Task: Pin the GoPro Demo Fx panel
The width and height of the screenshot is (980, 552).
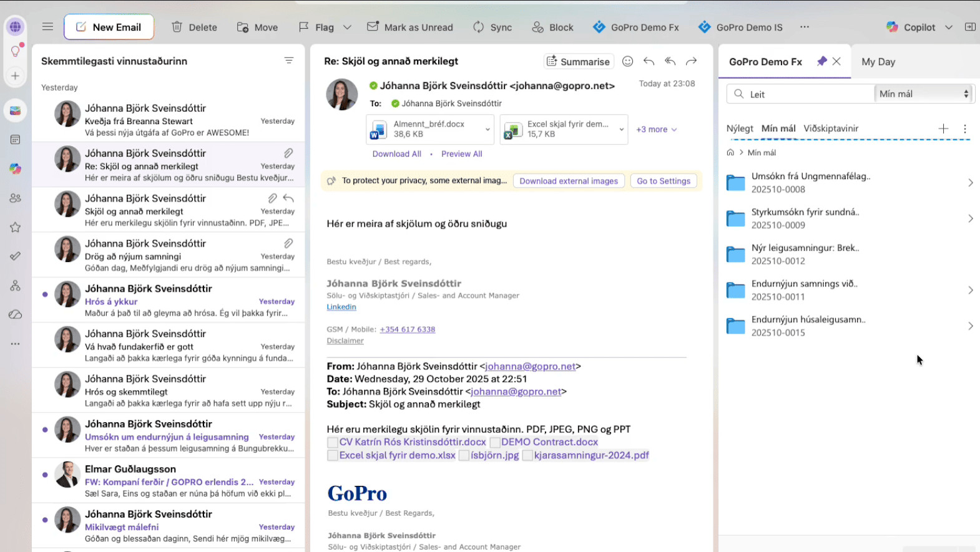Action: (821, 61)
